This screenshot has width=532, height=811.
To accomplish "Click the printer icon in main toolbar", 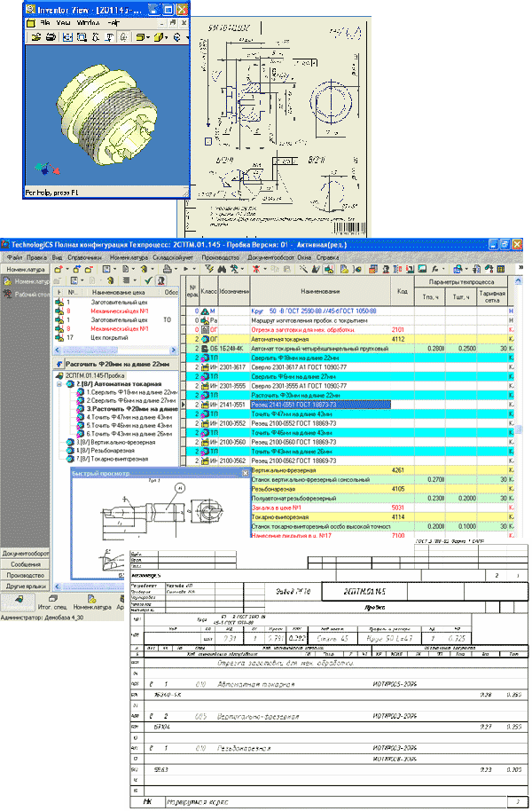I will [167, 269].
